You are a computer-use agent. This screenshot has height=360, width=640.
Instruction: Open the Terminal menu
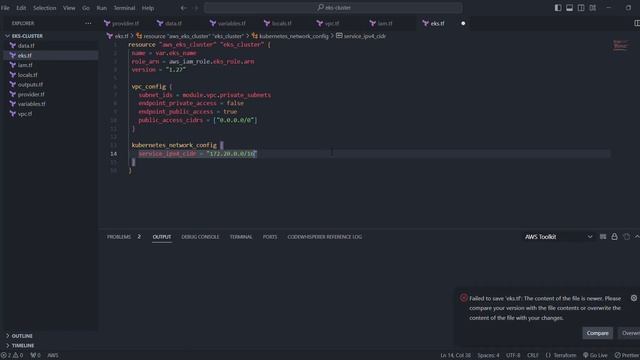pos(124,8)
